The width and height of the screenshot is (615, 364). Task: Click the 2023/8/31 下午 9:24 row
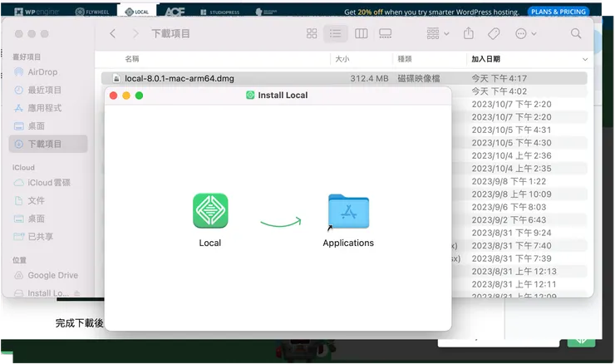[x=511, y=233]
